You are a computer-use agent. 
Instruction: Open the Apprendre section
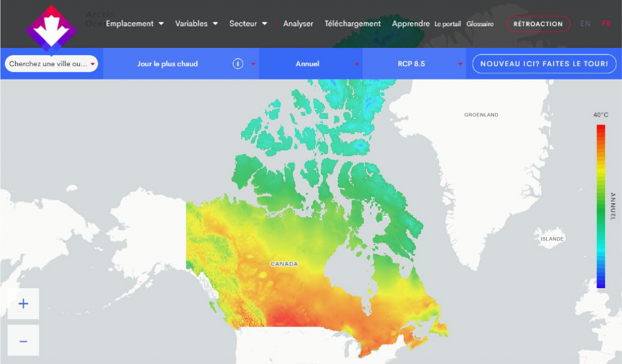coord(411,24)
